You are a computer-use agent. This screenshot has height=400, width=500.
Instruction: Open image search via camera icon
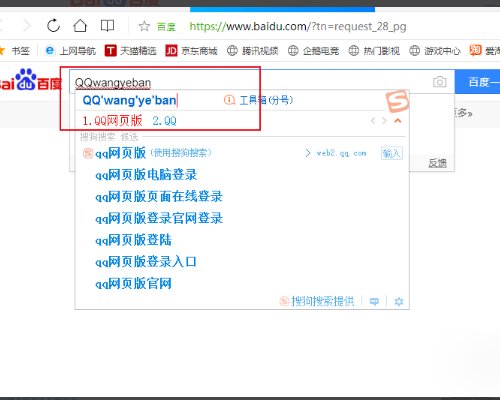point(439,82)
